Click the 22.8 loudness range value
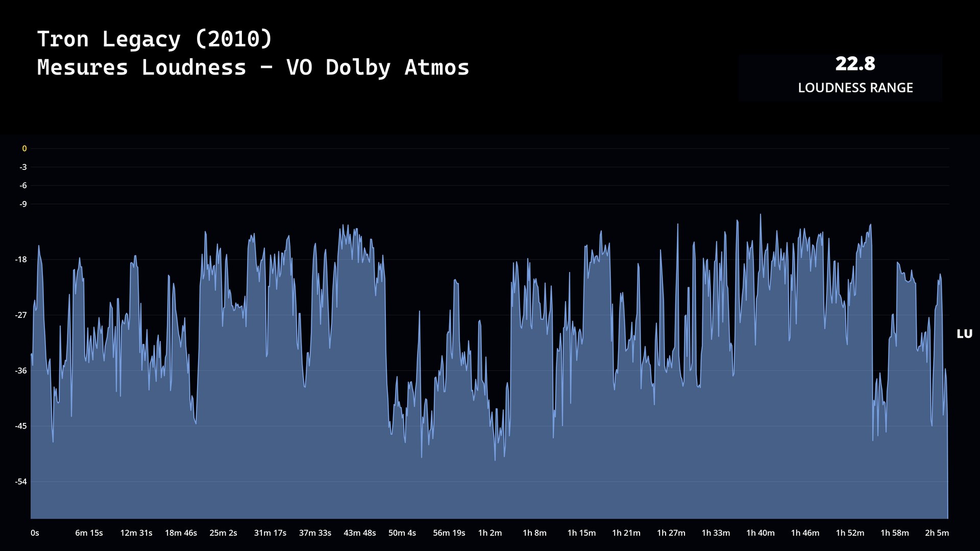980x551 pixels. (855, 64)
